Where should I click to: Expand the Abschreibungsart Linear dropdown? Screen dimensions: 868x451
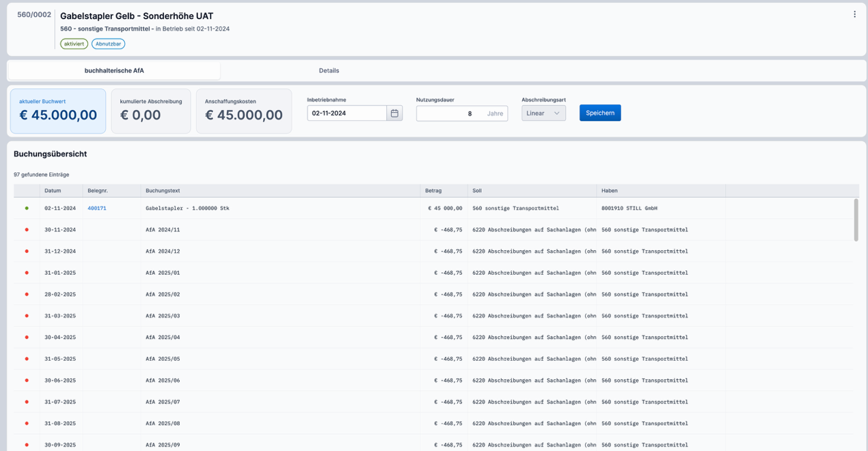click(x=543, y=113)
